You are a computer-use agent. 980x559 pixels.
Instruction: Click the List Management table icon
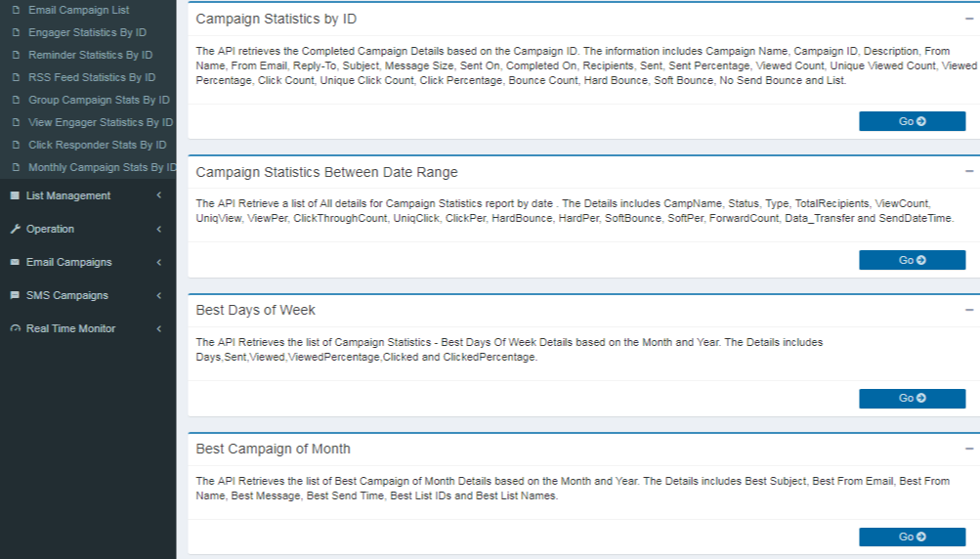coord(15,195)
